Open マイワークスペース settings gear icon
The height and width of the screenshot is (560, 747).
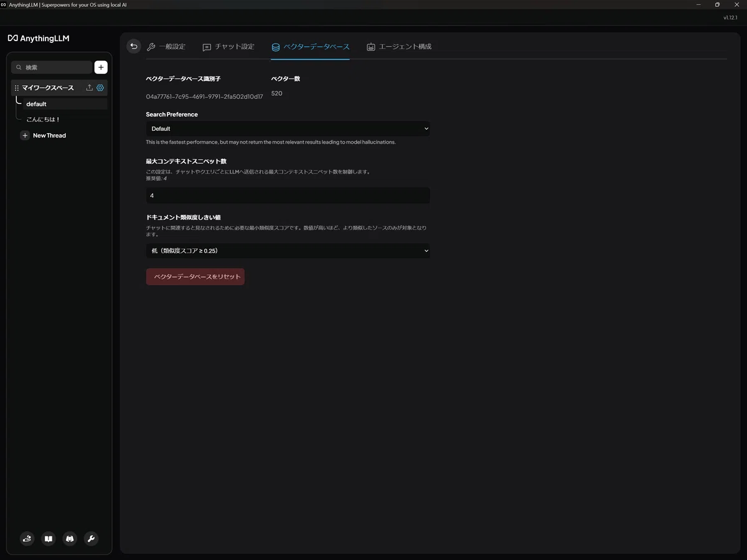pyautogui.click(x=100, y=88)
